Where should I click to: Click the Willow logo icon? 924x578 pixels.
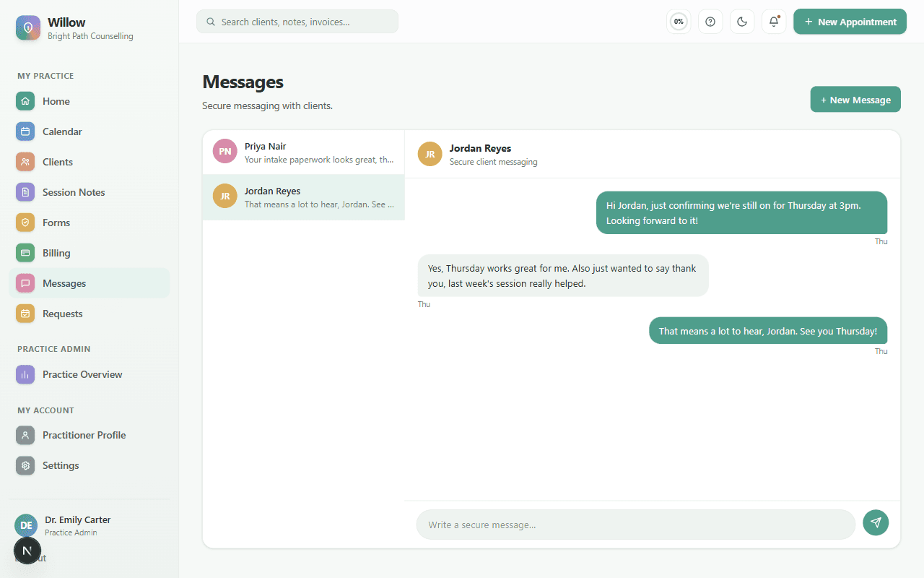(x=28, y=27)
